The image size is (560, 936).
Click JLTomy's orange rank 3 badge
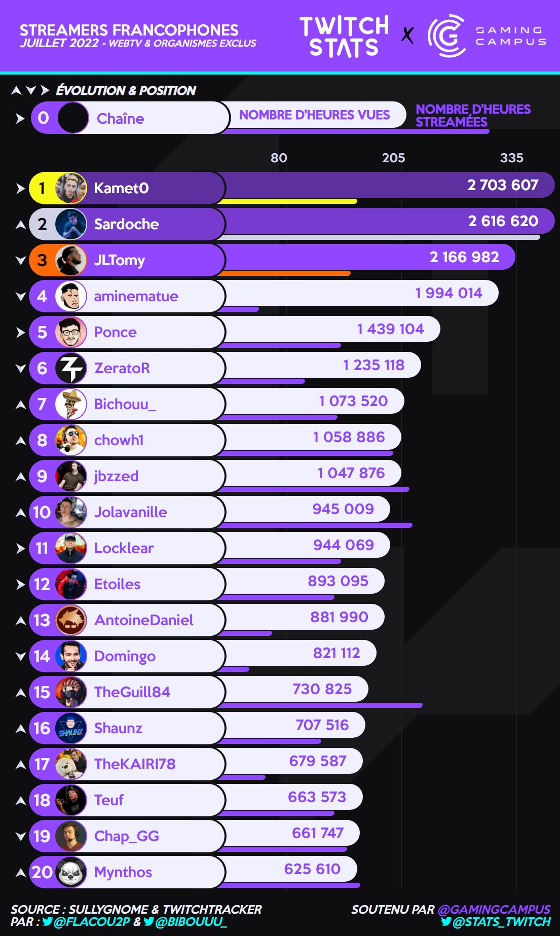[42, 261]
